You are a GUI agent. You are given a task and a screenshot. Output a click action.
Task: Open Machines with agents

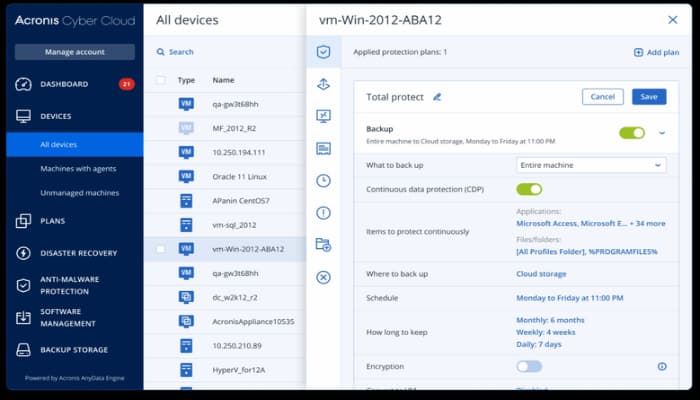click(x=78, y=169)
